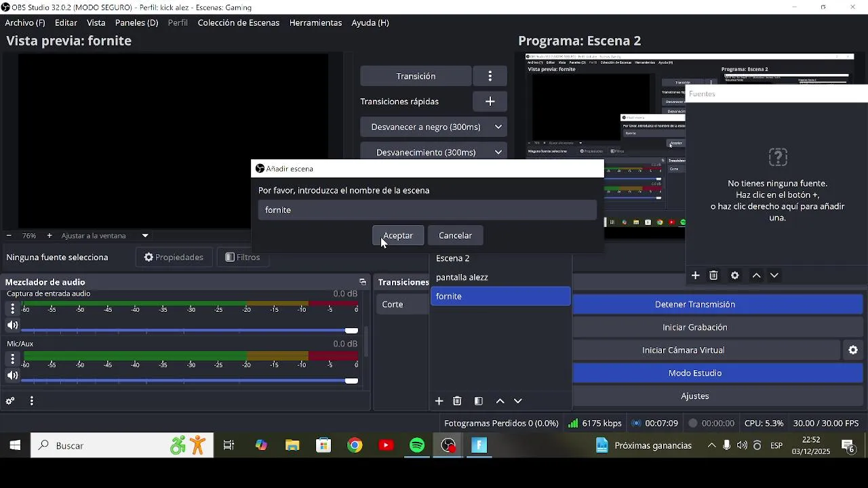Add a new scene with the plus icon

[439, 401]
